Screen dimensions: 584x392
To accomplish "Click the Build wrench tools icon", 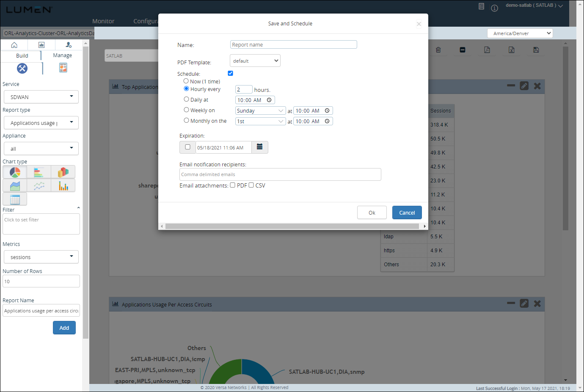I will (x=22, y=68).
